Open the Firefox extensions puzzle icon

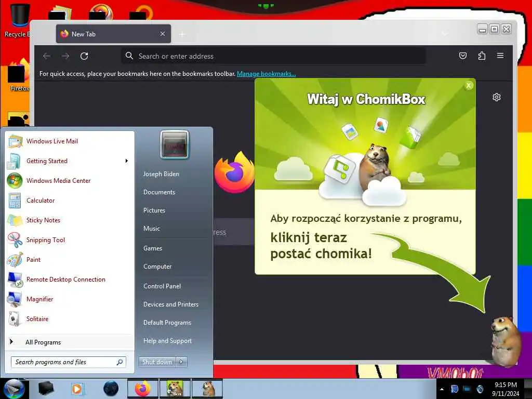482,56
